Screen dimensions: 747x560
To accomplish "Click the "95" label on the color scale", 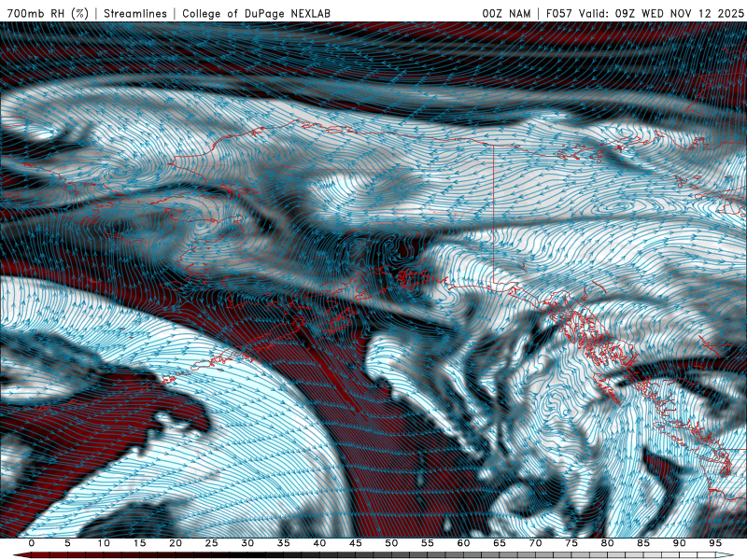I will tap(715, 543).
